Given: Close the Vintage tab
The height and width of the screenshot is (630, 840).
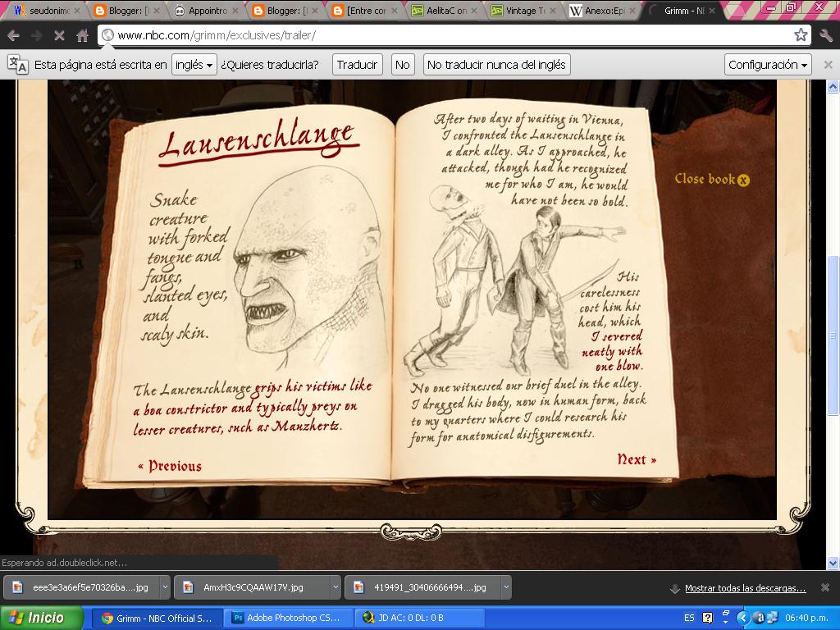Looking at the screenshot, I should pyautogui.click(x=553, y=11).
